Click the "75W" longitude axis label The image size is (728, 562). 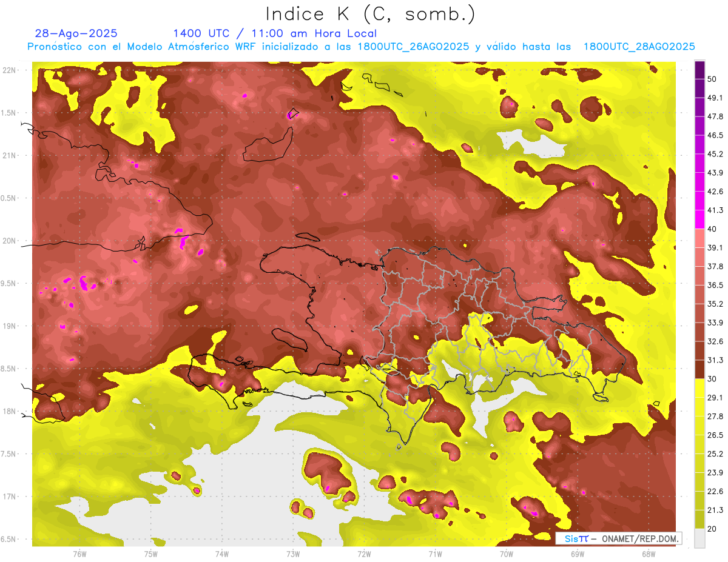150,554
